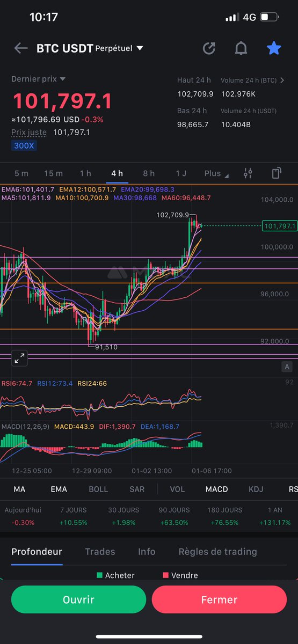
Task: Expand the BTC USDT Perpétuel pair dropdown
Action: click(x=90, y=48)
